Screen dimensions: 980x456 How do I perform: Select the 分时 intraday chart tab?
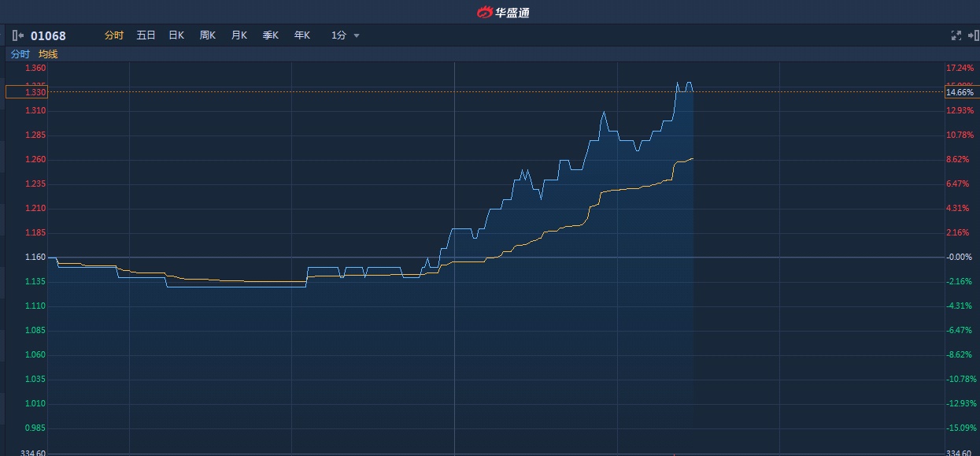click(x=114, y=35)
